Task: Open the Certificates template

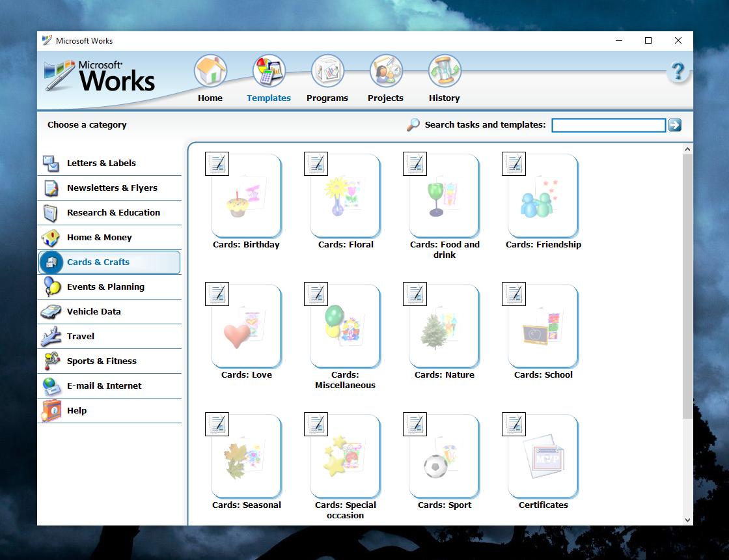Action: click(543, 457)
